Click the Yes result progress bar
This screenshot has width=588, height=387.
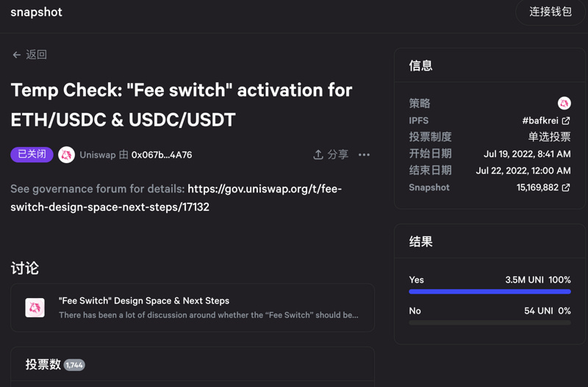tap(490, 292)
